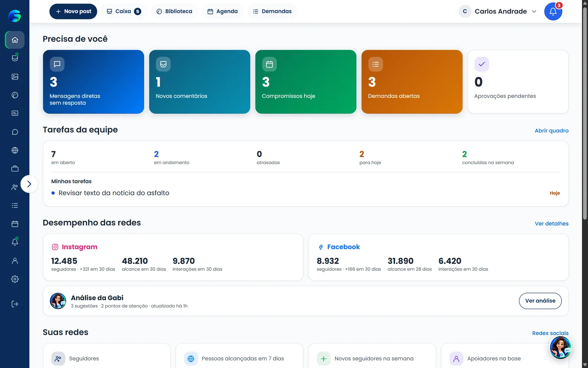The height and width of the screenshot is (368, 588).
Task: Open the Caixa menu item
Action: pos(123,11)
